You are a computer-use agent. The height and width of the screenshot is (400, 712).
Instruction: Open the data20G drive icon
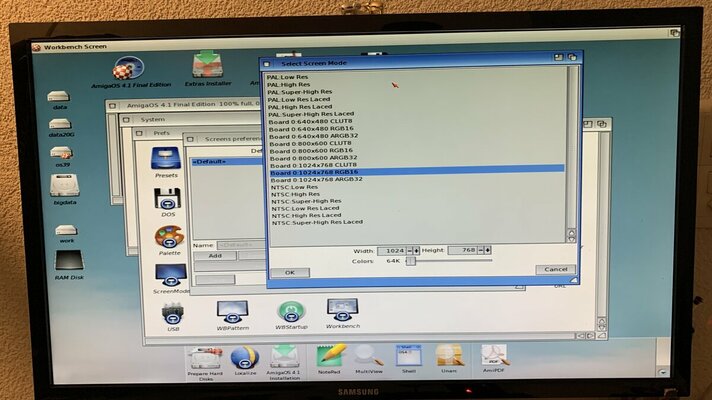tap(60, 124)
